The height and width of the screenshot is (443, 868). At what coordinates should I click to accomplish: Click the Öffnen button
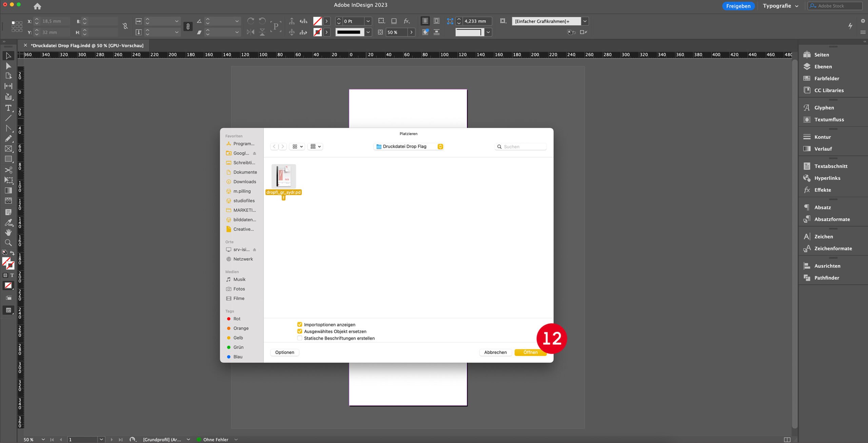[x=530, y=352]
